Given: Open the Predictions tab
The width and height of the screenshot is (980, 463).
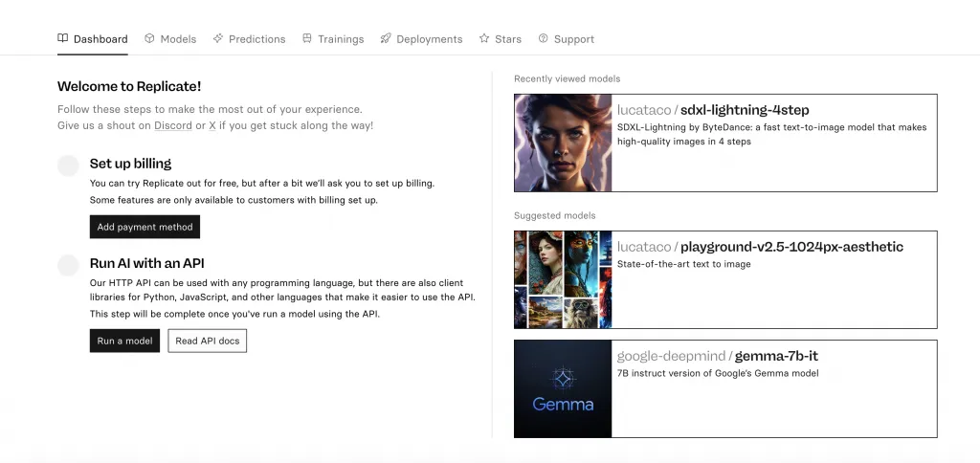Looking at the screenshot, I should tap(256, 39).
